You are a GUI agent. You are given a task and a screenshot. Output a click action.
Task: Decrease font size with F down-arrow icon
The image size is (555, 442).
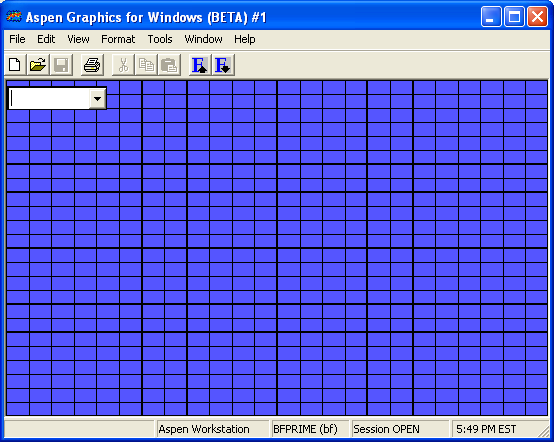[223, 65]
